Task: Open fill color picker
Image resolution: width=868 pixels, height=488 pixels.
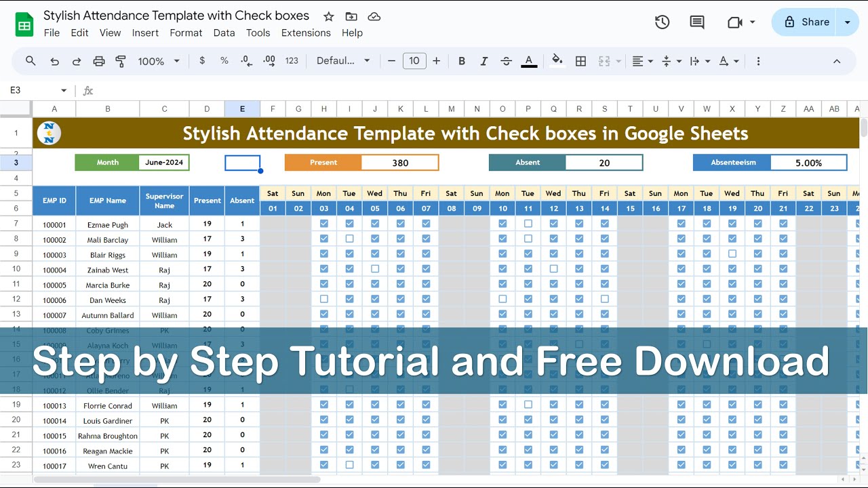Action: click(557, 61)
